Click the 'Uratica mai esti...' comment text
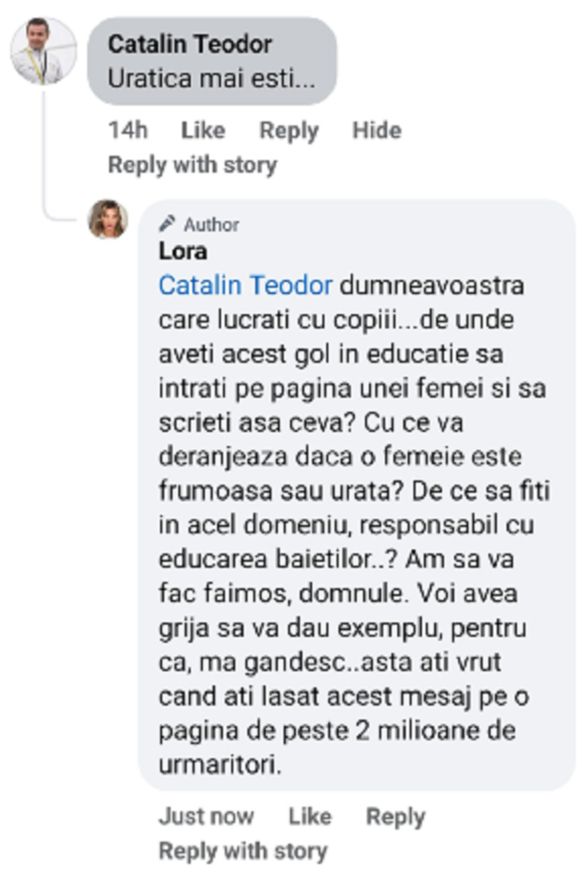The height and width of the screenshot is (878, 588). tap(211, 78)
